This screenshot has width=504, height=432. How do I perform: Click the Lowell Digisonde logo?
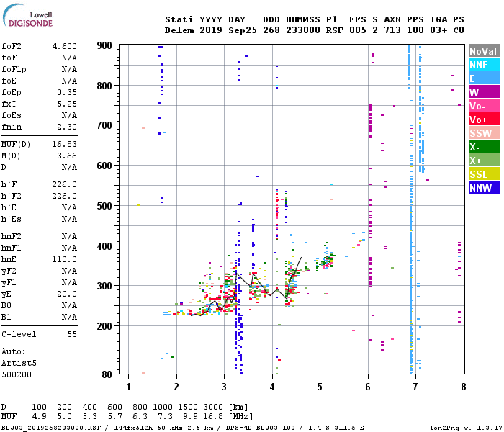27,16
